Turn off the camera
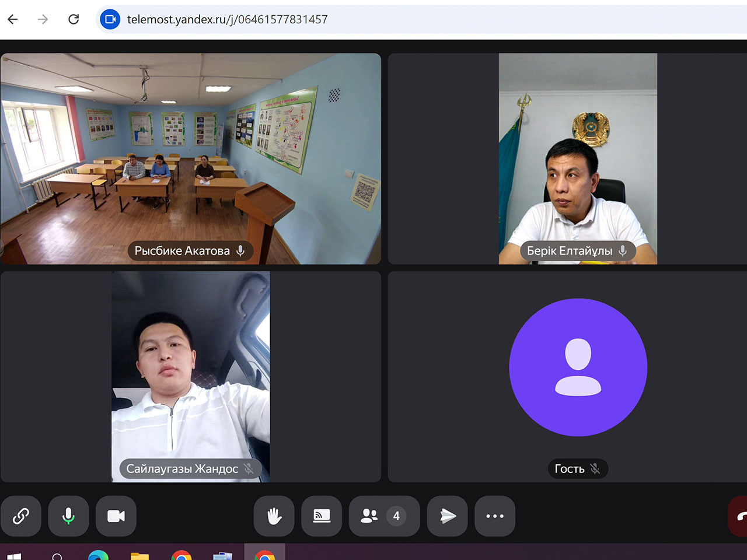This screenshot has width=747, height=560. point(116,516)
